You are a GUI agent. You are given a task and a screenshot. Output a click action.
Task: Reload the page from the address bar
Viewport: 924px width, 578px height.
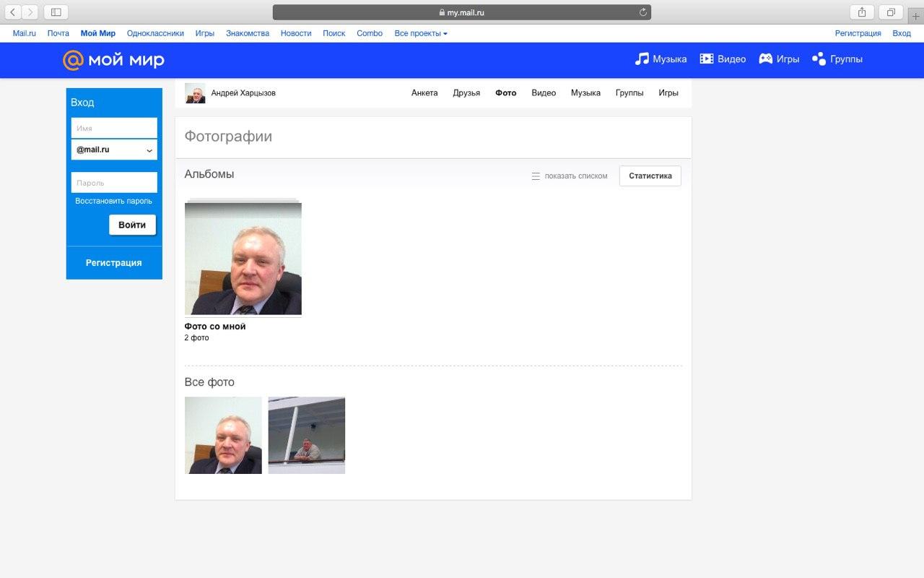[642, 12]
